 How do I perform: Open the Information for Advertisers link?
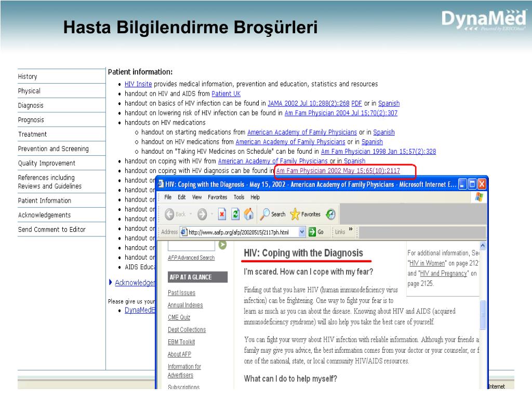coord(184,371)
